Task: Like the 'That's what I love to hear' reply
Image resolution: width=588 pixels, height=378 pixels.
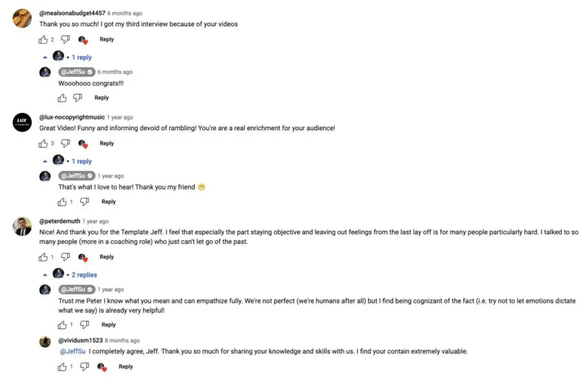Action: (x=62, y=202)
